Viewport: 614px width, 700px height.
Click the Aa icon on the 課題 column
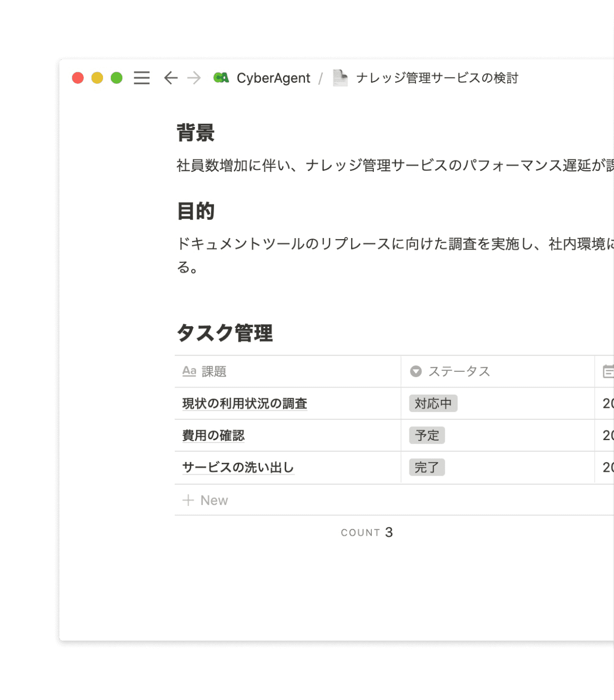[189, 371]
